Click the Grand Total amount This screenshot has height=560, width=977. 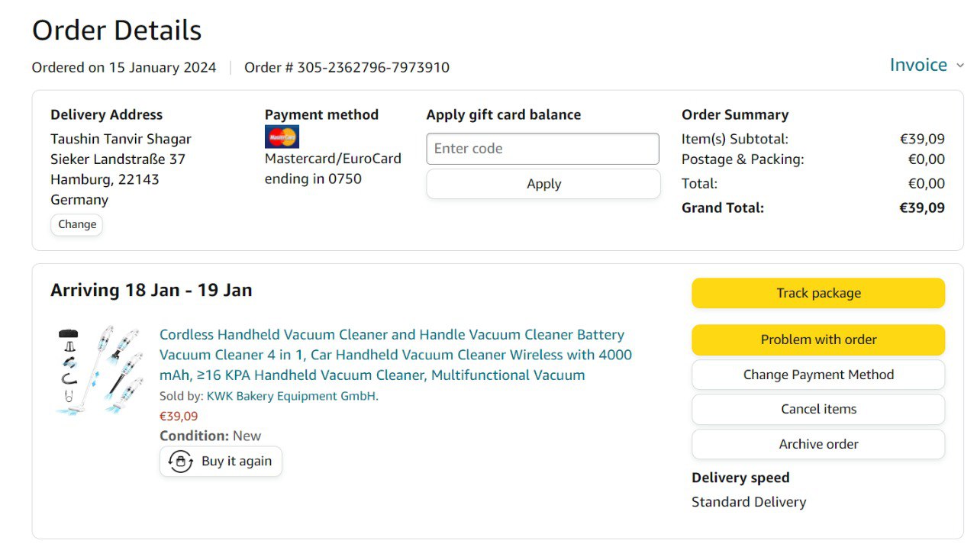tap(922, 208)
